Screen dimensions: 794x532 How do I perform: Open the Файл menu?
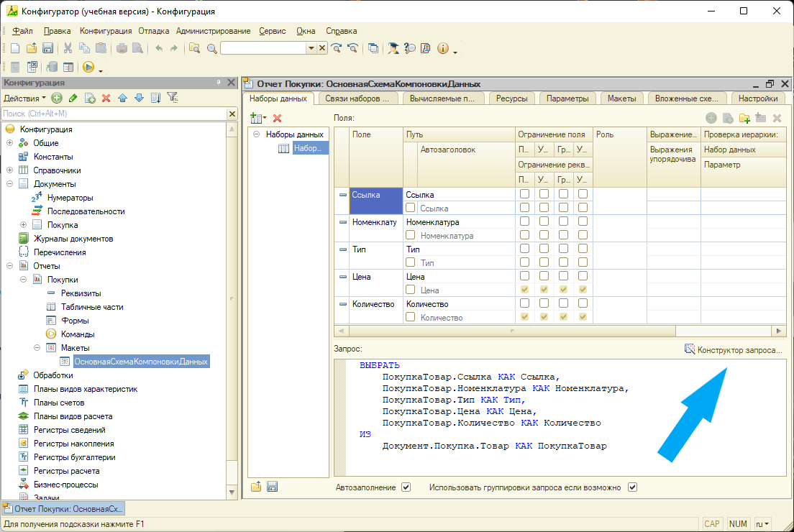22,31
